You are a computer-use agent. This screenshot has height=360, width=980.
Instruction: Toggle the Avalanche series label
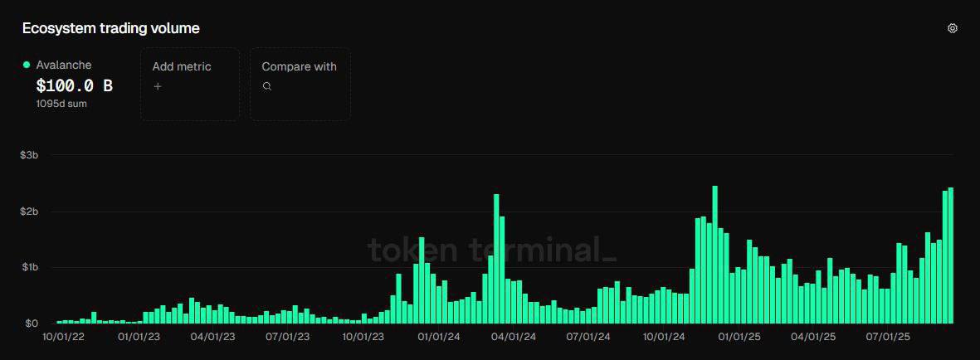coord(63,65)
